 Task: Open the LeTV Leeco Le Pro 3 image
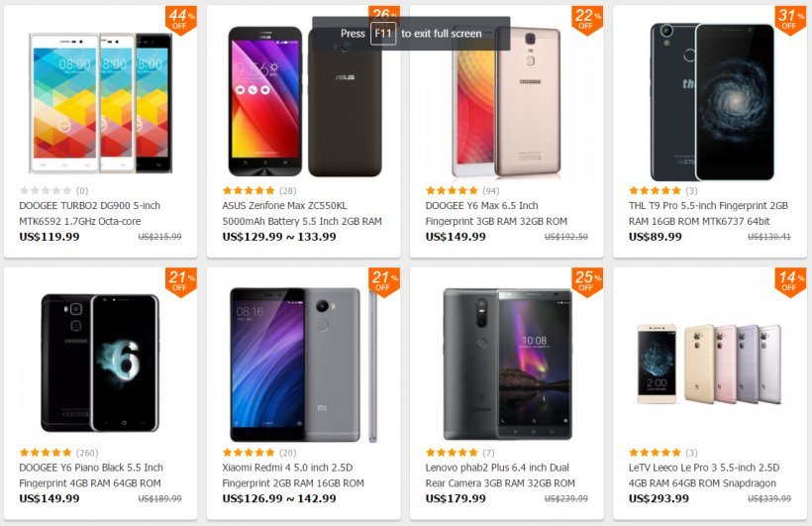709,364
